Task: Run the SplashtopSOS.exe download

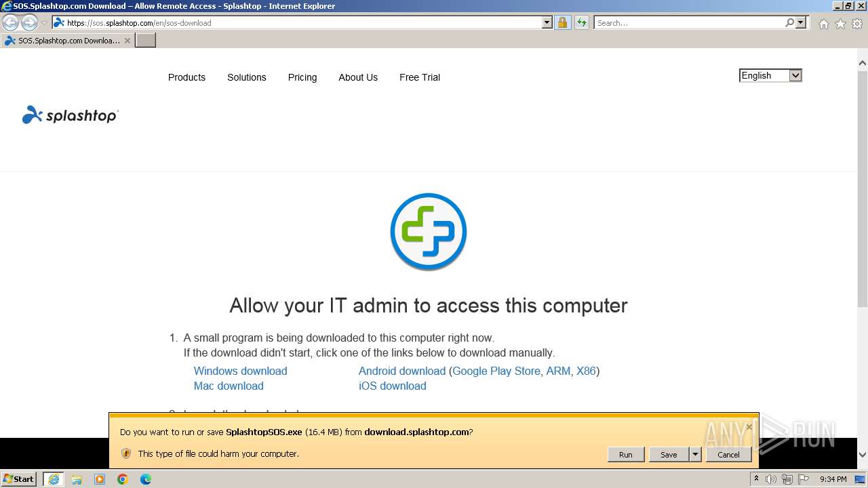Action: coord(626,455)
